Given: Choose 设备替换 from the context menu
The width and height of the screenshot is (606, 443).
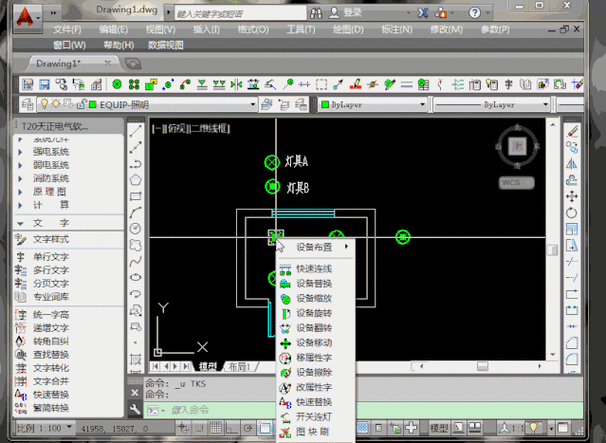Looking at the screenshot, I should point(315,283).
